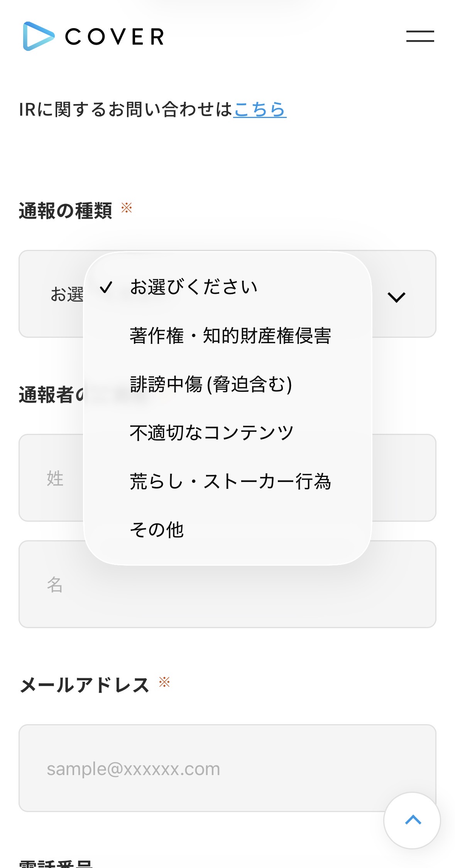The image size is (455, 868).
Task: Click the required mark beside メールアドレス
Action: tap(164, 682)
